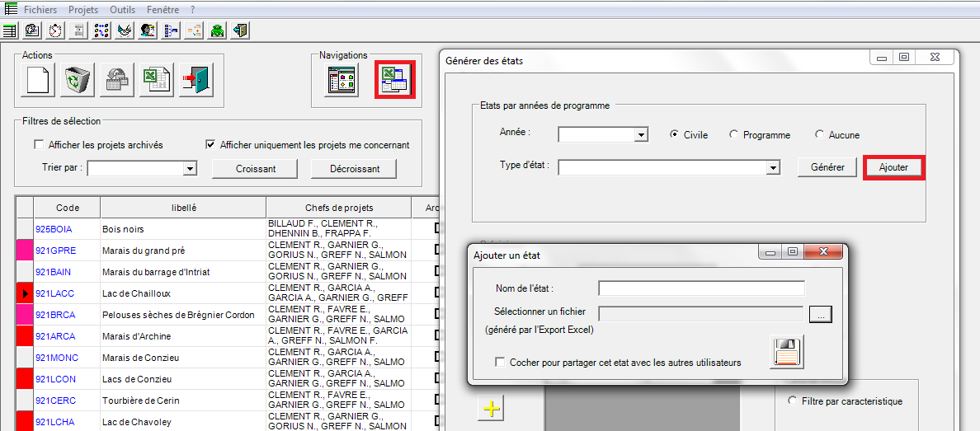Click the exit door icon in Actions
Image resolution: width=980 pixels, height=431 pixels.
196,80
